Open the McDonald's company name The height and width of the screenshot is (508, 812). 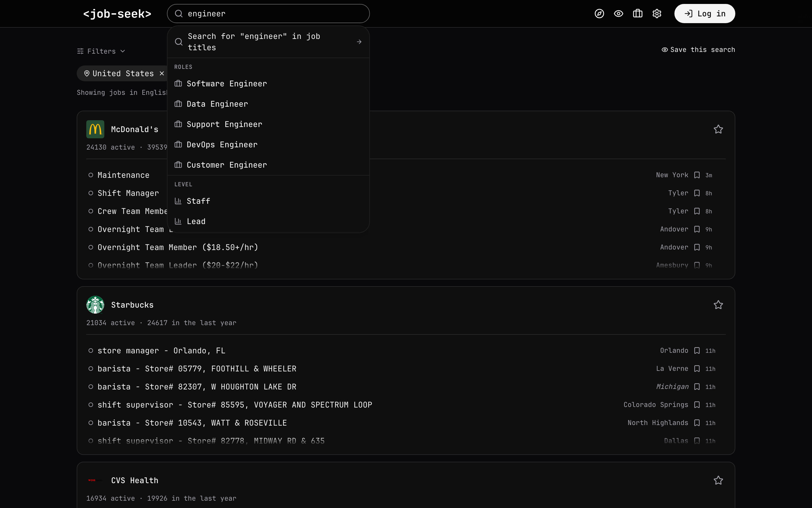pyautogui.click(x=134, y=129)
